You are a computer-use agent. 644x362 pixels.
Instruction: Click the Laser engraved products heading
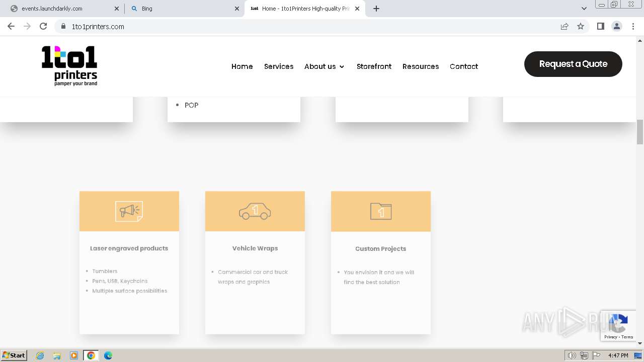click(x=129, y=248)
